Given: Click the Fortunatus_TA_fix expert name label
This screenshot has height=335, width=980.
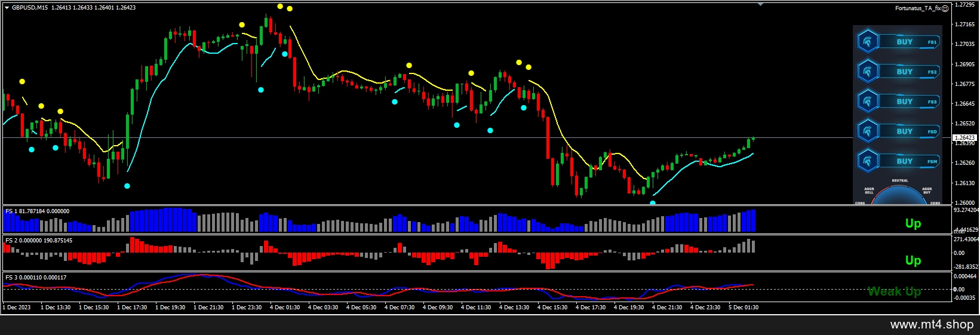Looking at the screenshot, I should coord(918,8).
